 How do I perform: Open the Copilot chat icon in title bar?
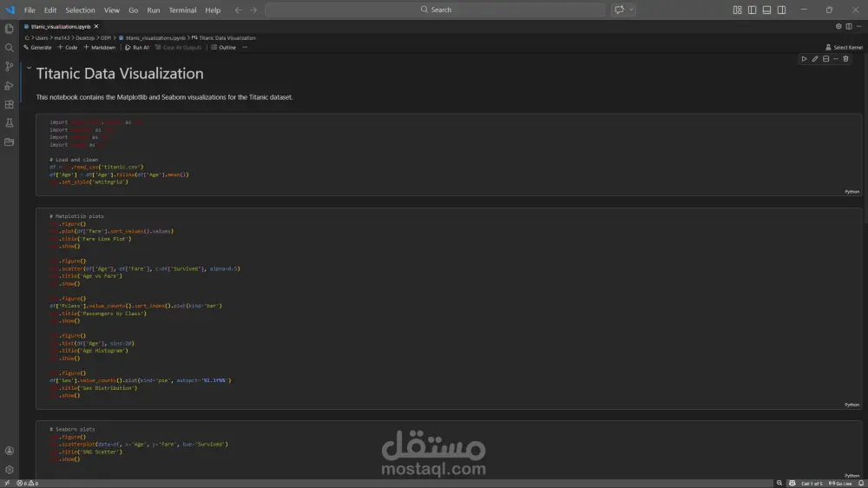(x=620, y=10)
